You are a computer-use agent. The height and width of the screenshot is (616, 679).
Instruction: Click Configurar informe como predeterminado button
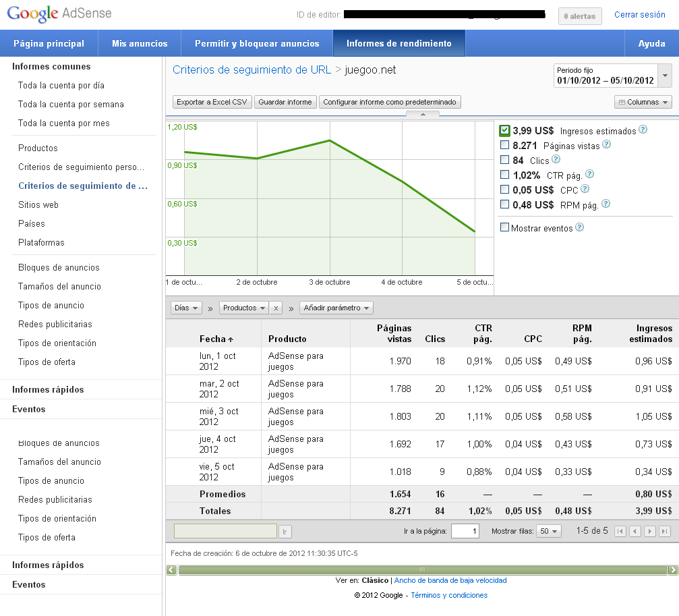pos(390,103)
